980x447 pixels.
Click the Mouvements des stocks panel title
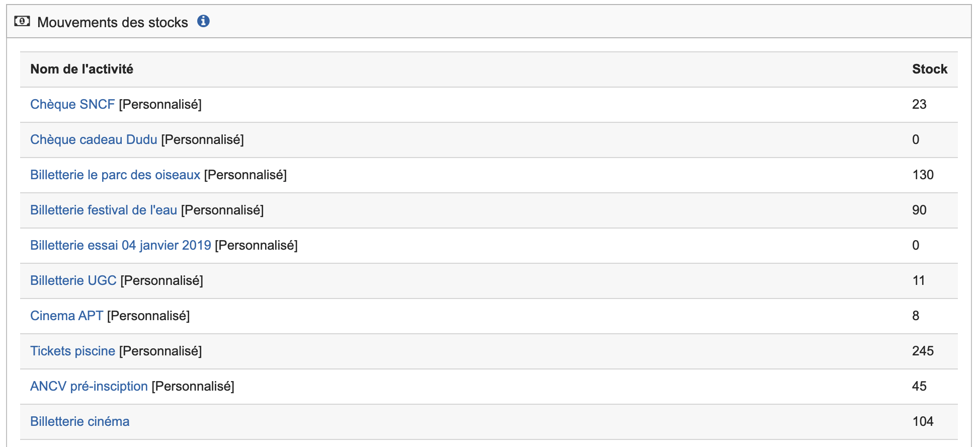[113, 22]
